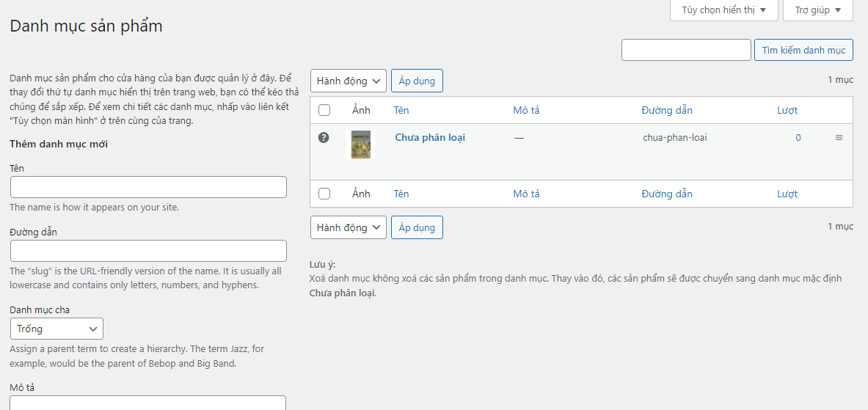The width and height of the screenshot is (868, 410).
Task: Click the product count 0 link
Action: (798, 138)
